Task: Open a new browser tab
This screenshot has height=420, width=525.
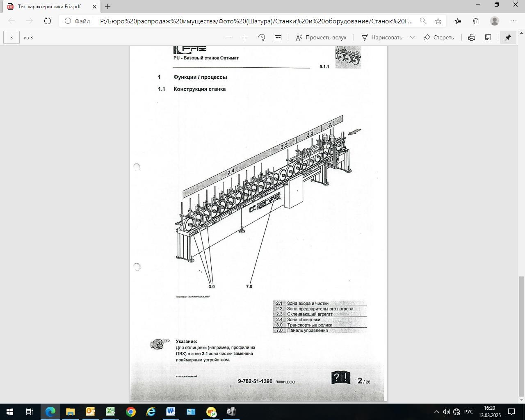Action: [x=107, y=7]
